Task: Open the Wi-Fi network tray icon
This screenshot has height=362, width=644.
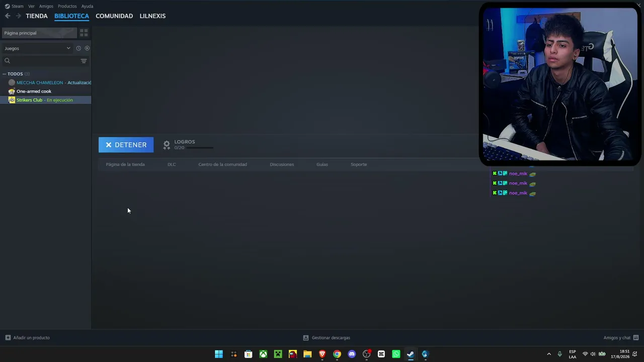Action: [585, 354]
